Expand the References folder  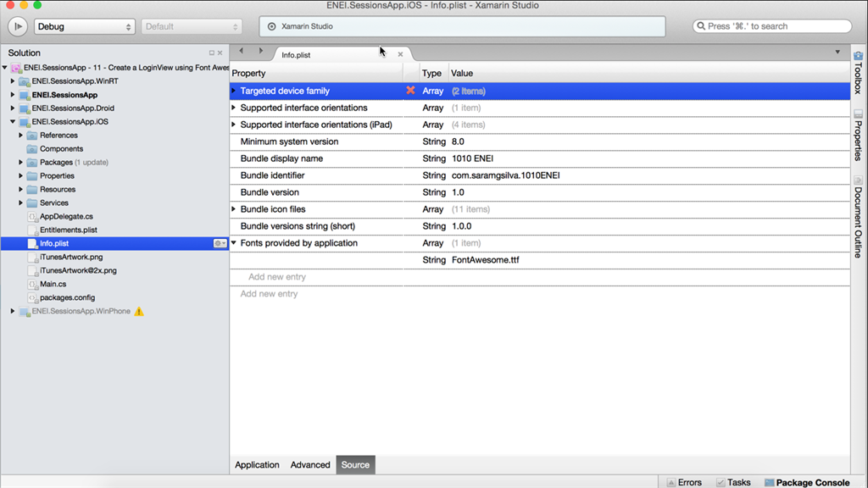pyautogui.click(x=21, y=135)
